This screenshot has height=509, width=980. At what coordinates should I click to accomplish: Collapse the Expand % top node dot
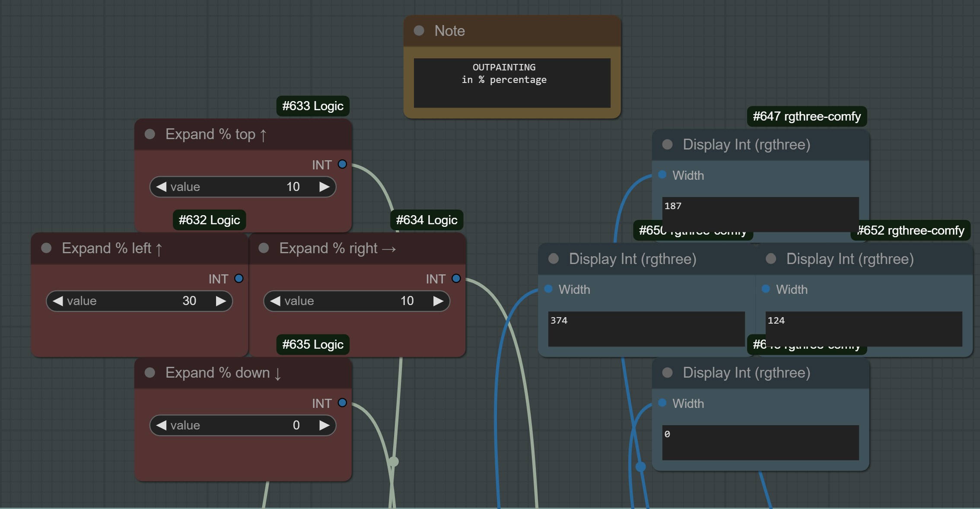150,134
